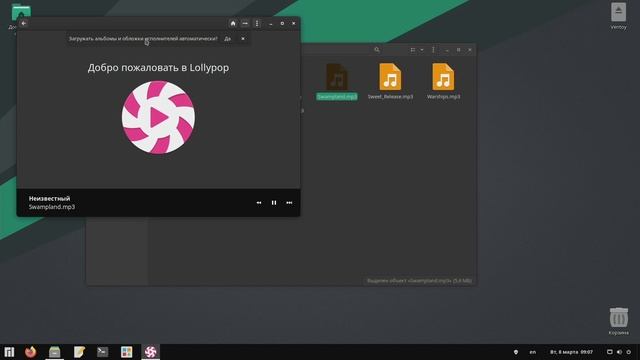This screenshot has height=360, width=640.
Task: Dismiss the cover download notification
Action: tap(243, 38)
